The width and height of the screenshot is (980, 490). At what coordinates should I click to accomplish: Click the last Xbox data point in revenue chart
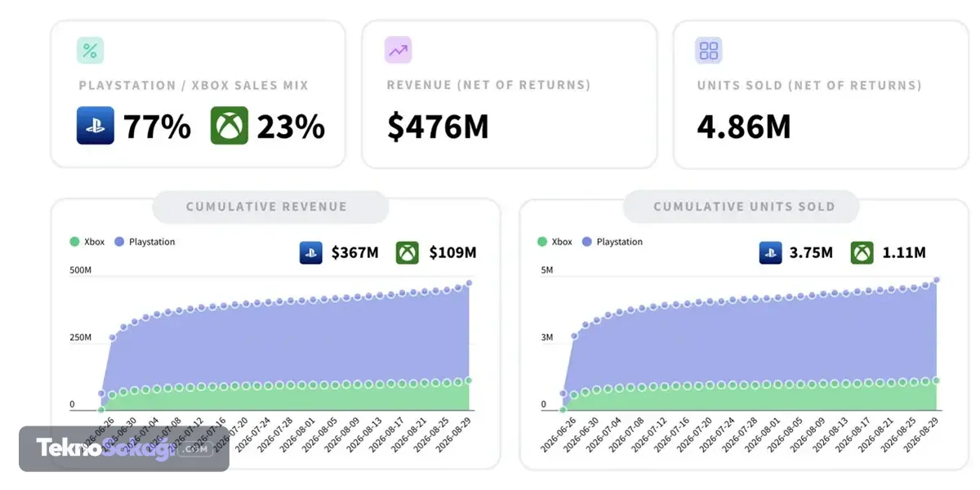pos(469,381)
